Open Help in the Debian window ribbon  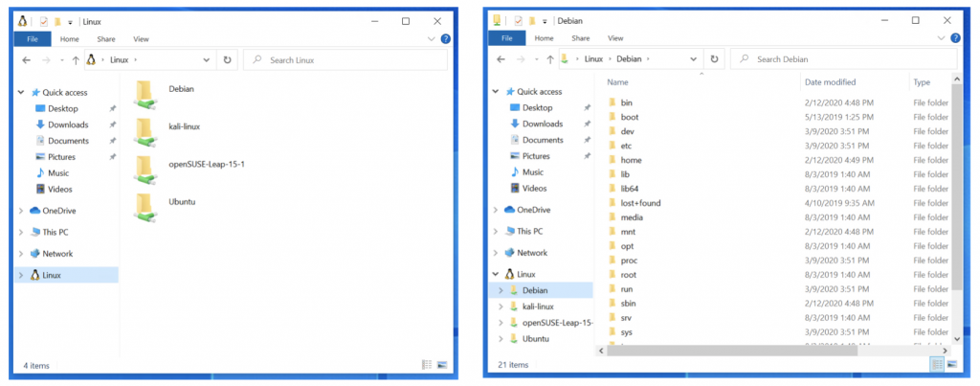[x=955, y=38]
